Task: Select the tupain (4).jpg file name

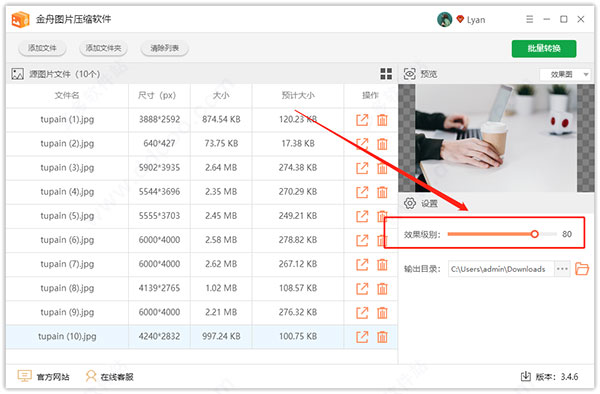Action: (67, 192)
